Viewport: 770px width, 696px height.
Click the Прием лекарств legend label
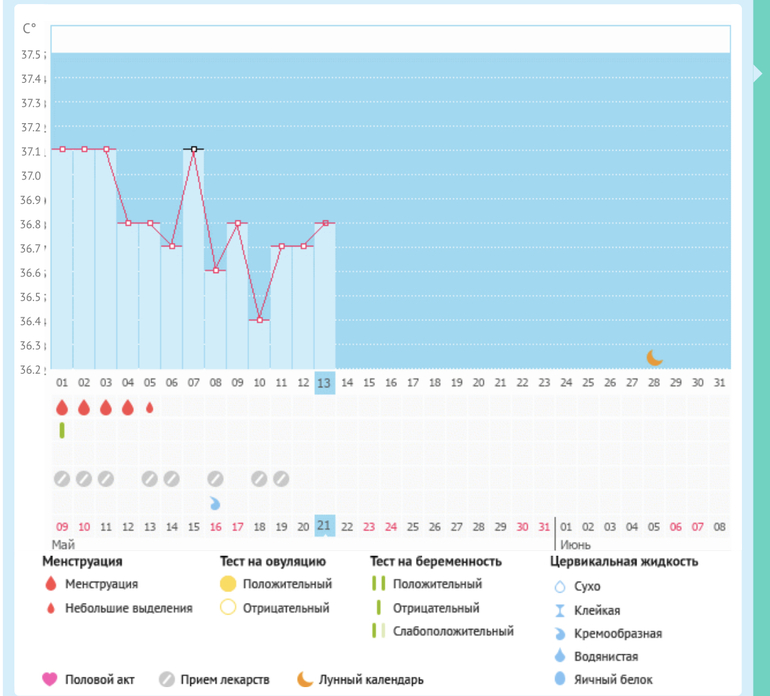(x=225, y=680)
